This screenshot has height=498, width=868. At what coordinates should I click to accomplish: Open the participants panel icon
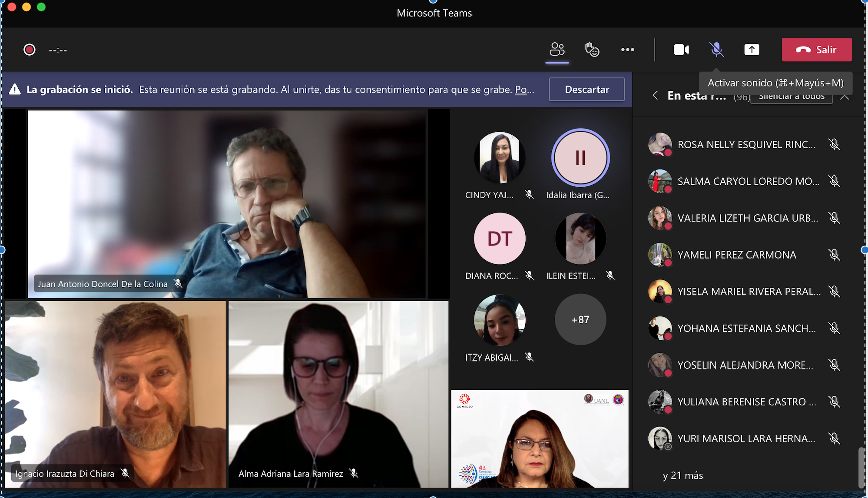(x=557, y=50)
